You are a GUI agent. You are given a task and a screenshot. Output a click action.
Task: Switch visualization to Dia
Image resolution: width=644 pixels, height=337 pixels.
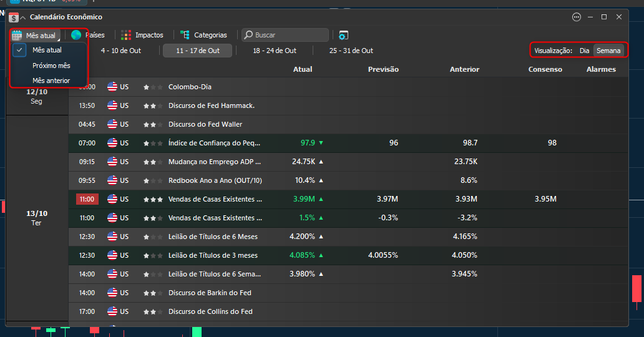[x=585, y=51]
